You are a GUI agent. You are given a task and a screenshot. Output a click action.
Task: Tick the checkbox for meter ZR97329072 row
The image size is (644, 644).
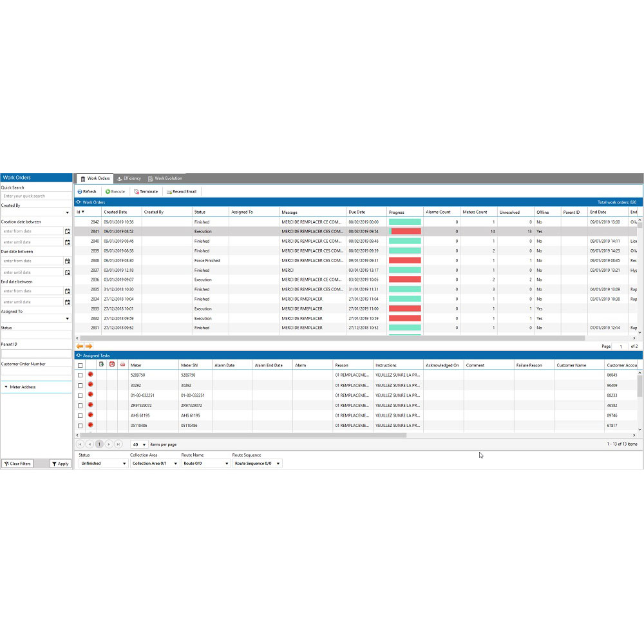[x=80, y=404]
